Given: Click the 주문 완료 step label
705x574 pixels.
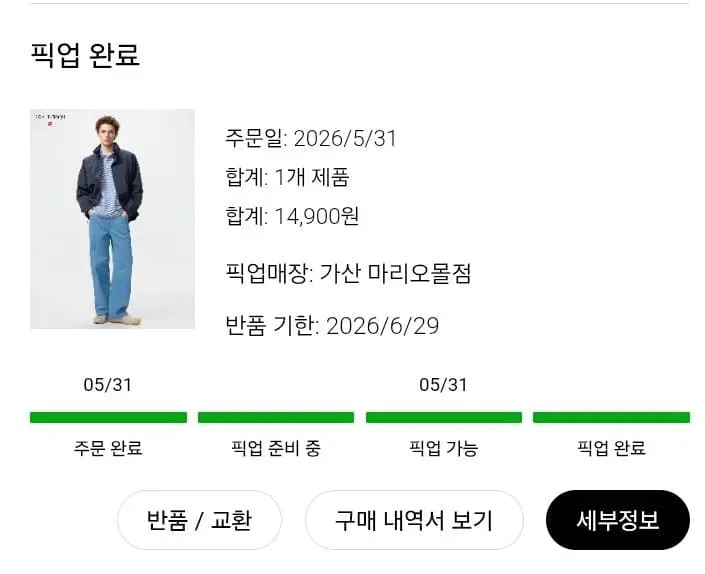Looking at the screenshot, I should [108, 448].
